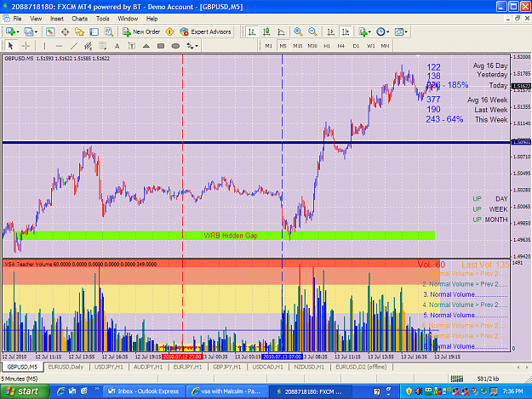532x399 pixels.
Task: Open the Strategy Tester icon
Action: point(109,31)
